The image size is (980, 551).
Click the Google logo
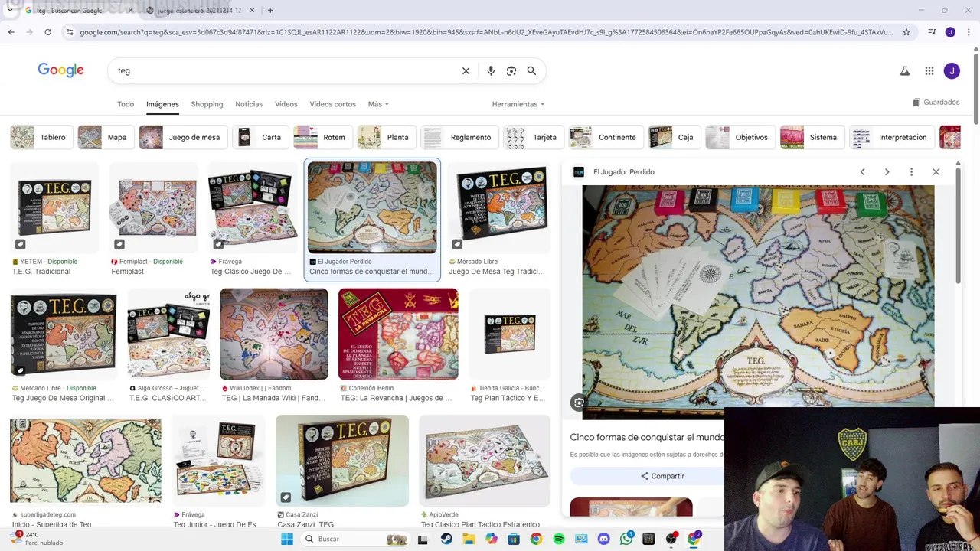[60, 70]
